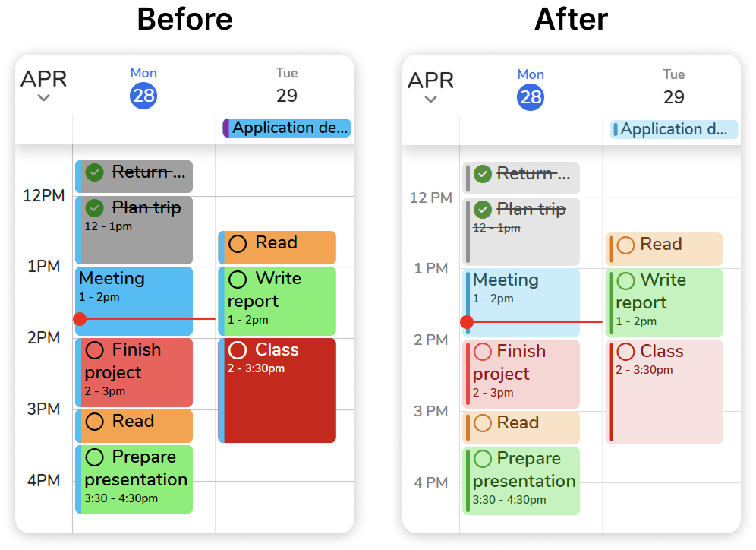Check "Finish project" circle in right pastel calendar
Viewport: 756px width, 550px height.
[x=483, y=352]
